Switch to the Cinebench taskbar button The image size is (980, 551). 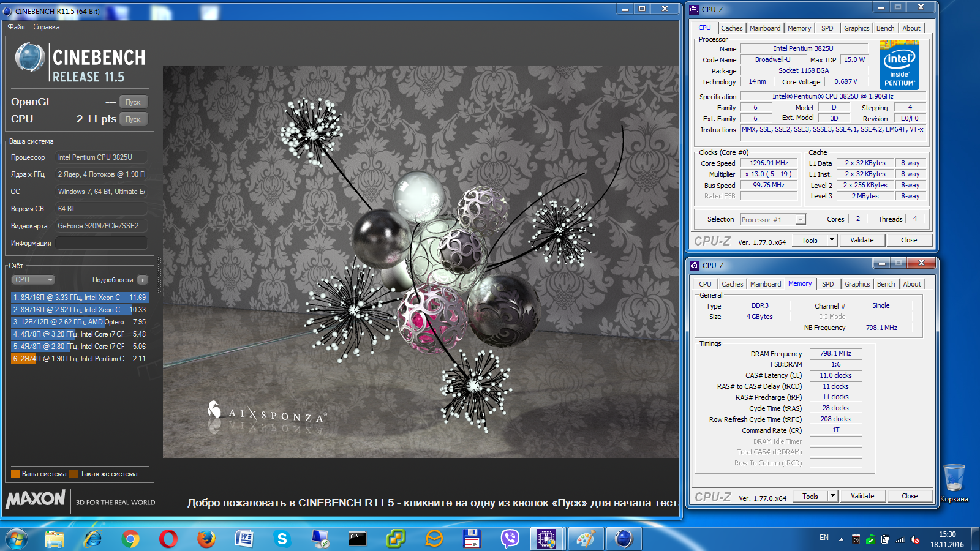point(624,539)
